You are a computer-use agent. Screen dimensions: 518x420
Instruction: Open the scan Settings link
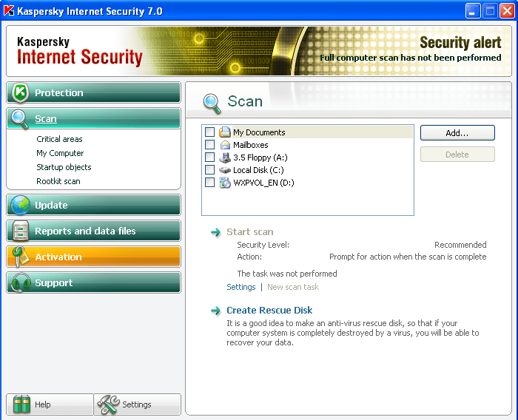pos(241,287)
